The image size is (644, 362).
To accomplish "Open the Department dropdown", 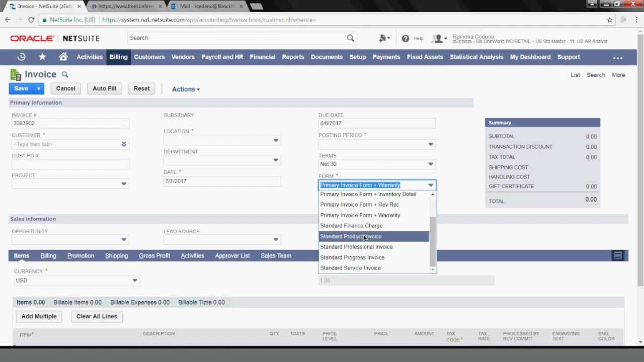I will coord(276,160).
